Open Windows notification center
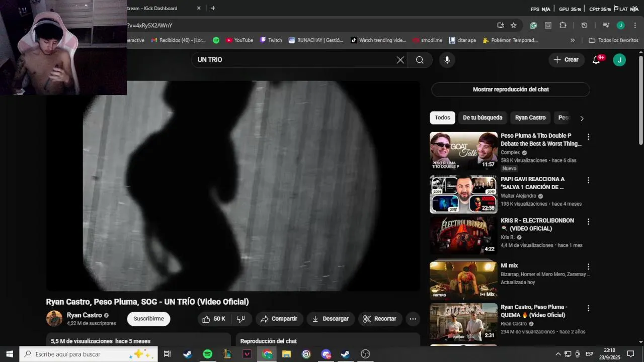 (631, 354)
